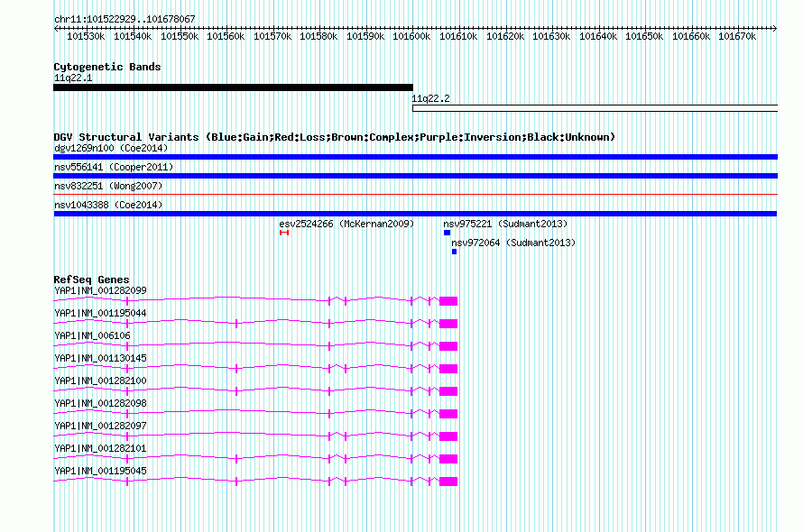This screenshot has width=803, height=532.
Task: Click the 101540k ruler tick label
Action: pos(133,36)
